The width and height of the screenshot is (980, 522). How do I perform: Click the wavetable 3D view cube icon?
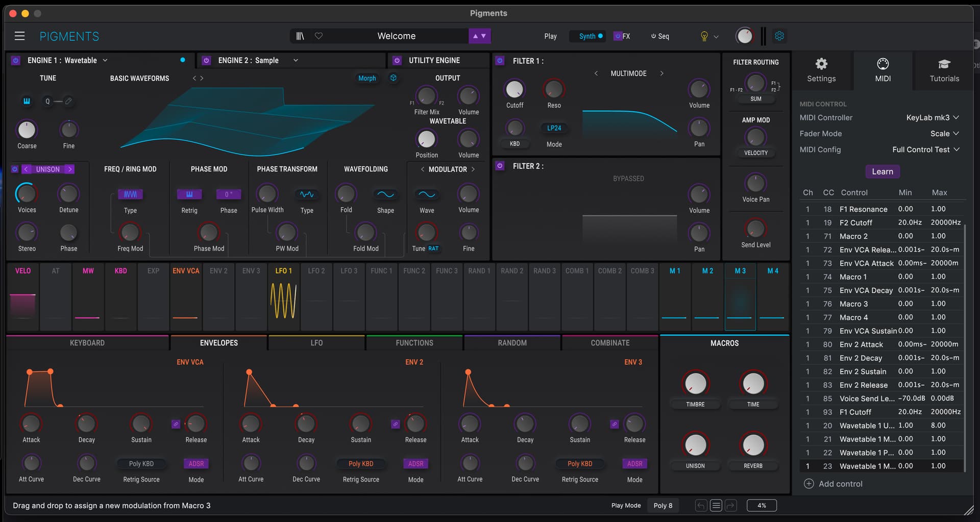tap(394, 78)
